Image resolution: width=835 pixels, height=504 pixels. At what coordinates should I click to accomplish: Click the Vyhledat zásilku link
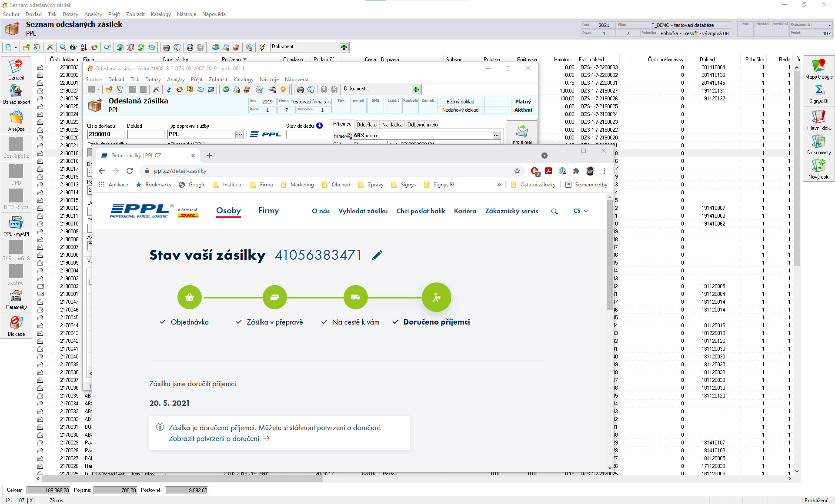(363, 211)
